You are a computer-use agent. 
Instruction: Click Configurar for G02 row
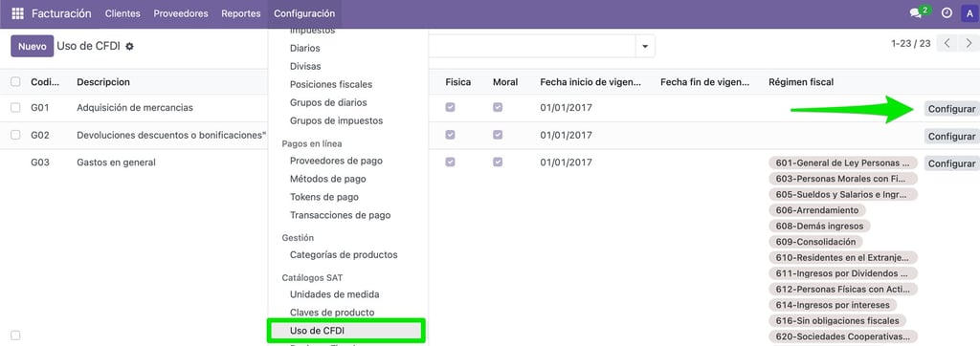tap(951, 136)
